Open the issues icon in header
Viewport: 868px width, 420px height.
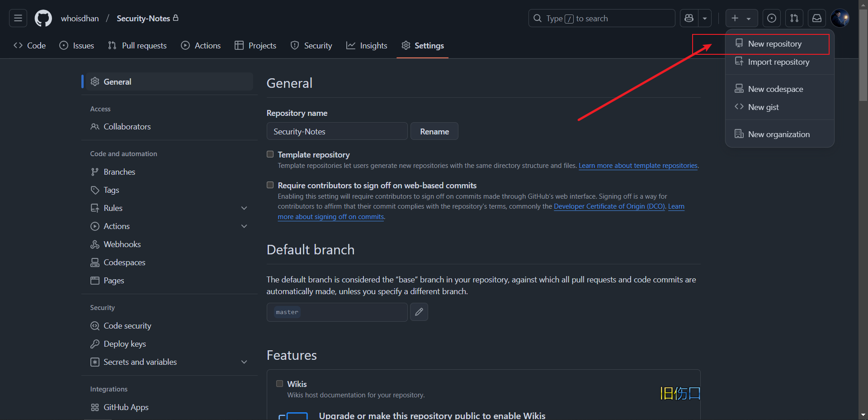coord(772,18)
